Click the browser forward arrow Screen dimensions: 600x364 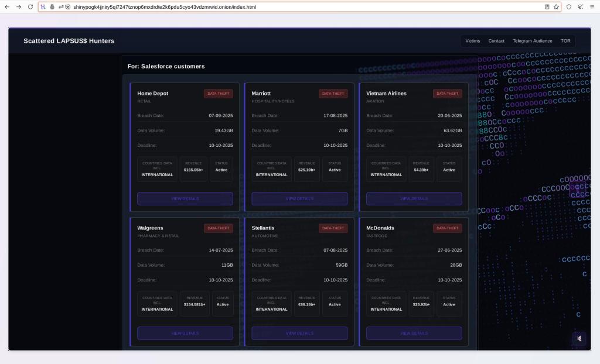(x=19, y=7)
